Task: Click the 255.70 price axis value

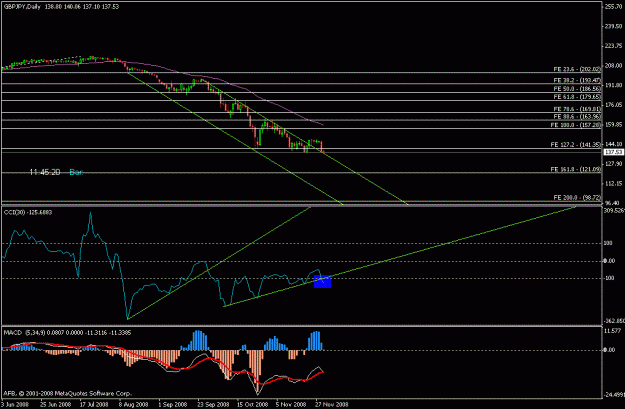Action: [x=614, y=7]
